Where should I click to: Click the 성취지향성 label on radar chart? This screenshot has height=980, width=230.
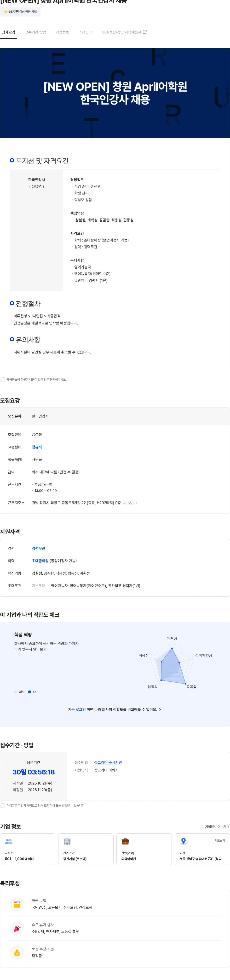coord(203,655)
